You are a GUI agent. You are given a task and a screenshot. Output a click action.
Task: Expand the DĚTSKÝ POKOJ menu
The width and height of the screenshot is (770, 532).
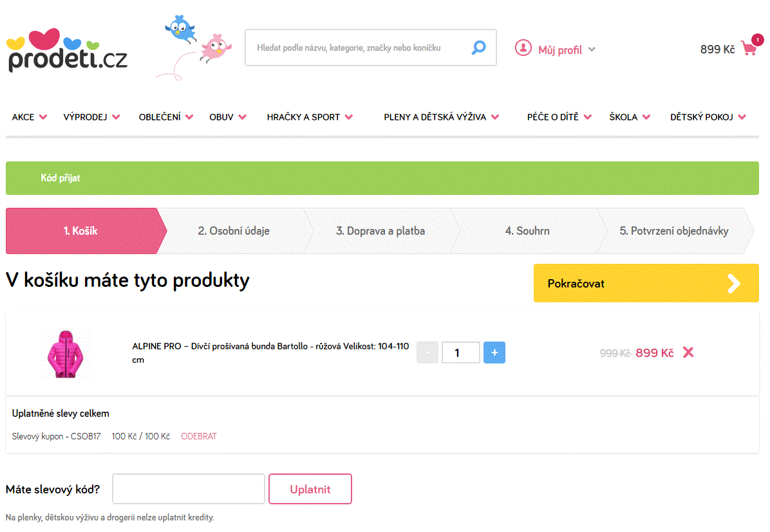coord(708,117)
